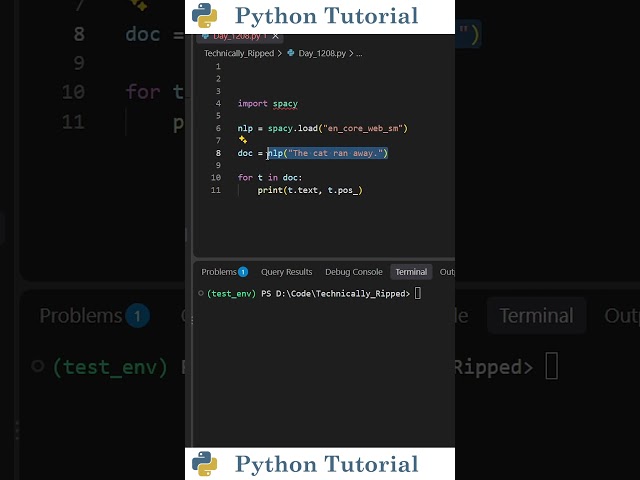Viewport: 640px width, 480px height.
Task: Click the Python logo in bottom banner
Action: (204, 464)
